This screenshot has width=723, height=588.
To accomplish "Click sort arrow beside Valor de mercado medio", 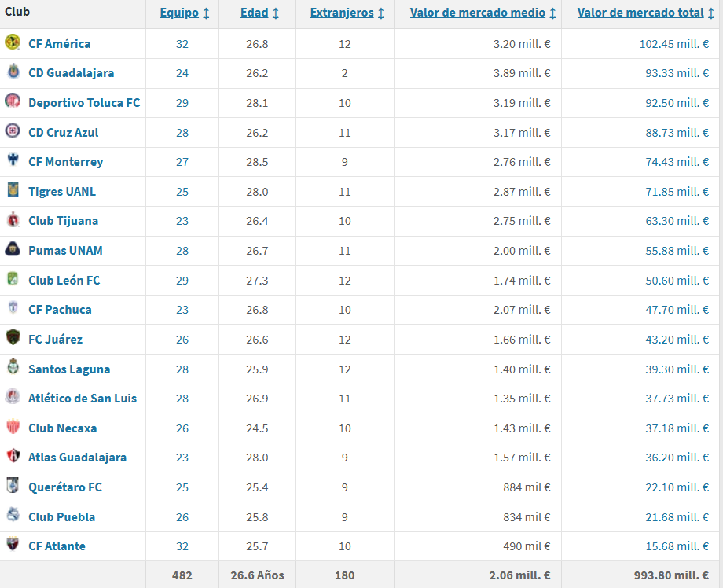I will [x=552, y=13].
